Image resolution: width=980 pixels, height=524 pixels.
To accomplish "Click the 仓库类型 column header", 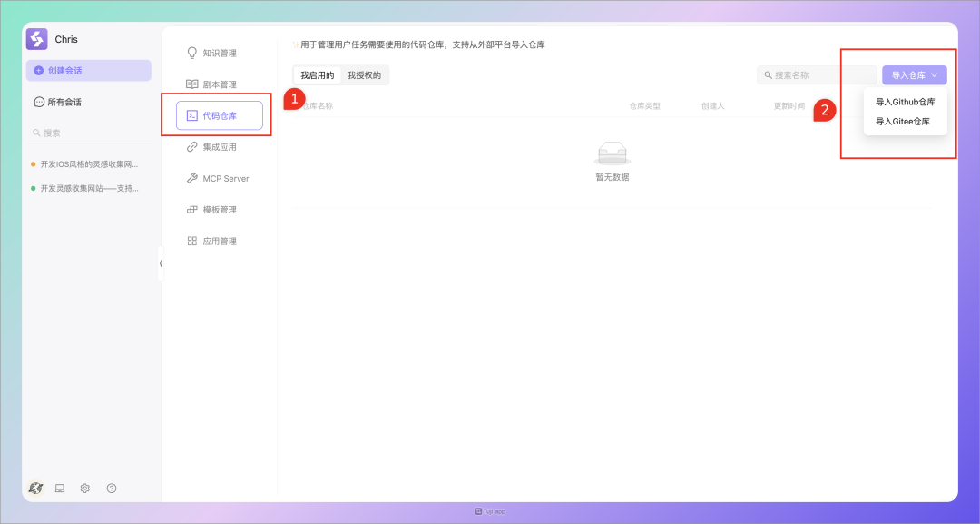I will pos(644,106).
